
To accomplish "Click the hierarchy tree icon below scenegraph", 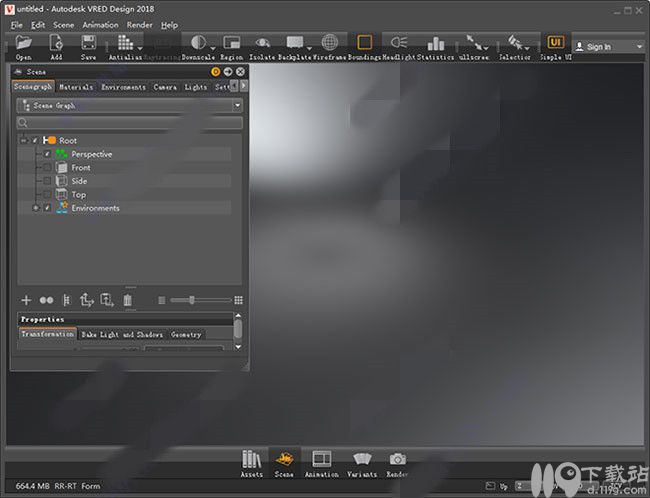I will click(x=66, y=300).
